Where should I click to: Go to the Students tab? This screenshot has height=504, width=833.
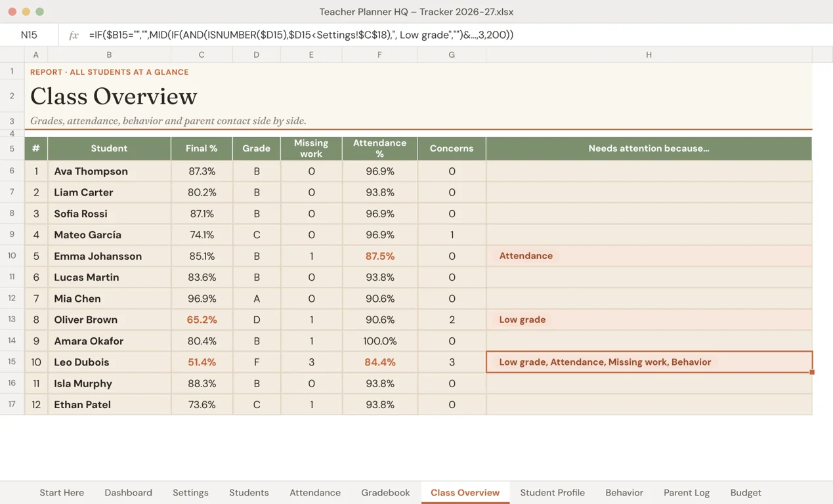249,492
